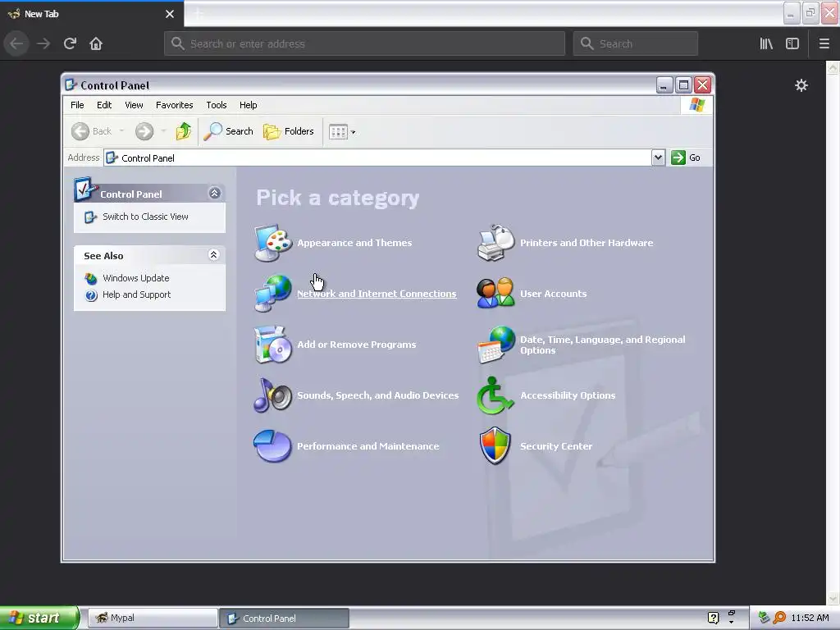Open Add or Remove Programs disc icon
This screenshot has height=630, width=840.
click(272, 345)
